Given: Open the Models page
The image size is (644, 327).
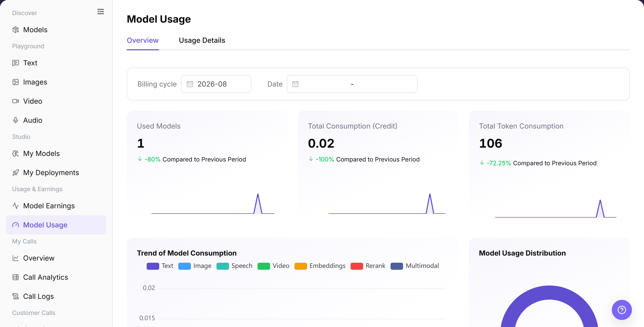Looking at the screenshot, I should 56,30.
